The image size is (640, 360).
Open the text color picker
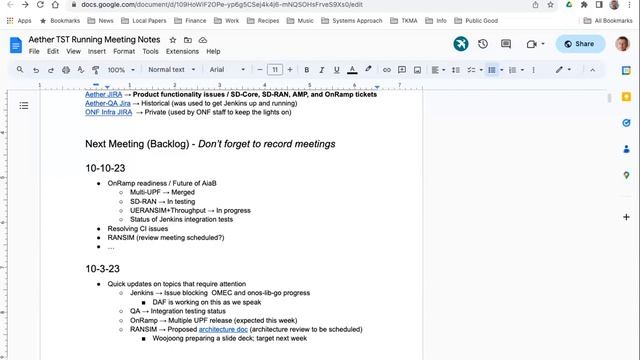coord(352,70)
